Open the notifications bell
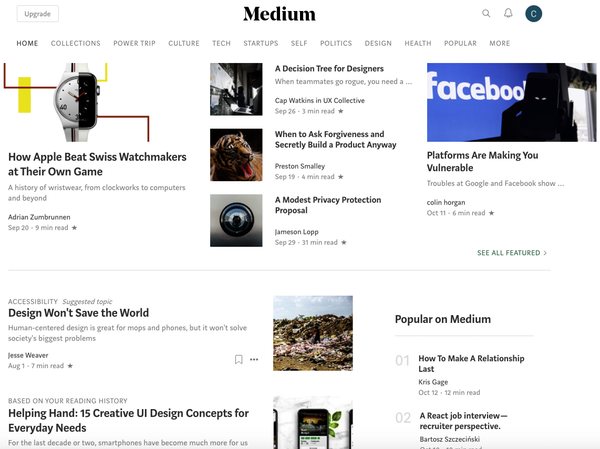 pos(508,14)
